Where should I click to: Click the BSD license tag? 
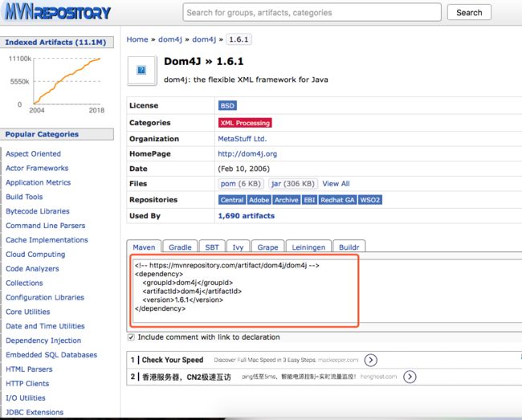point(227,105)
